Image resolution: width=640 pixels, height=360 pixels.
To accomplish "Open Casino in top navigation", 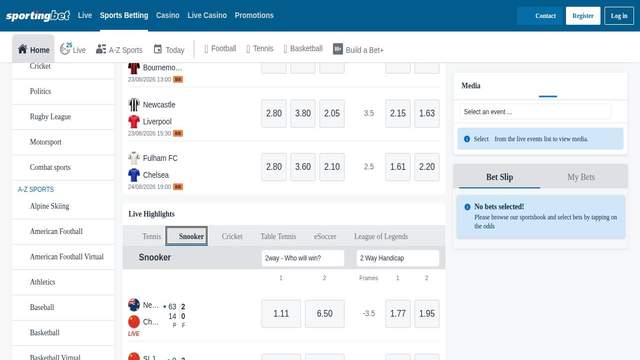I will [167, 16].
